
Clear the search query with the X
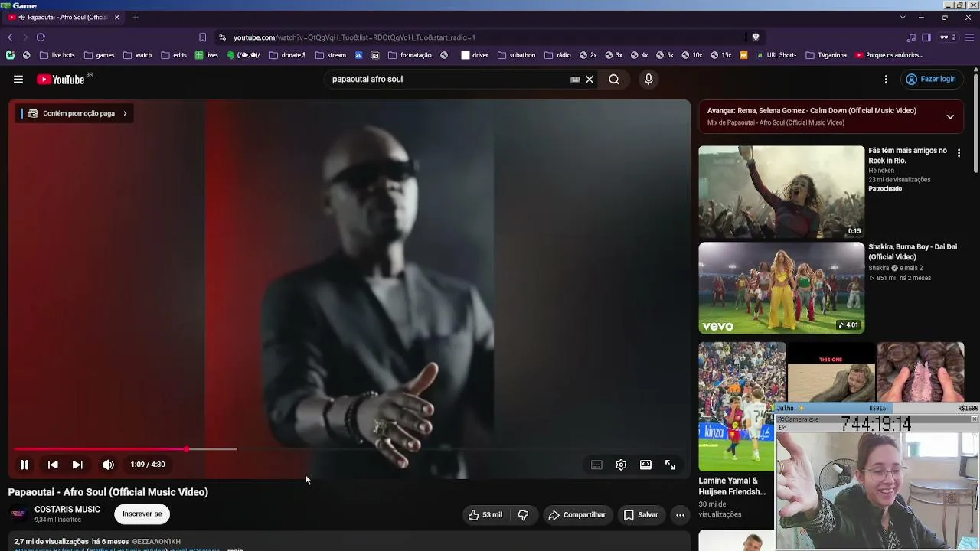(590, 79)
